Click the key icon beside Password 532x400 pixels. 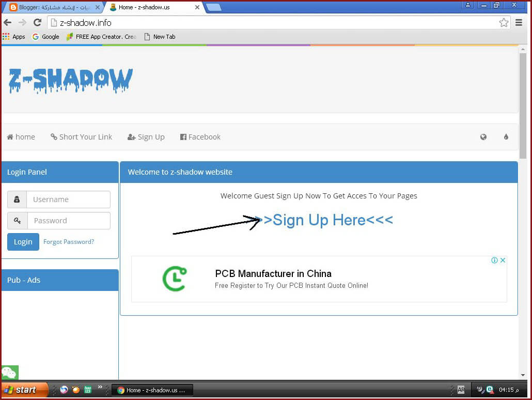tap(18, 221)
